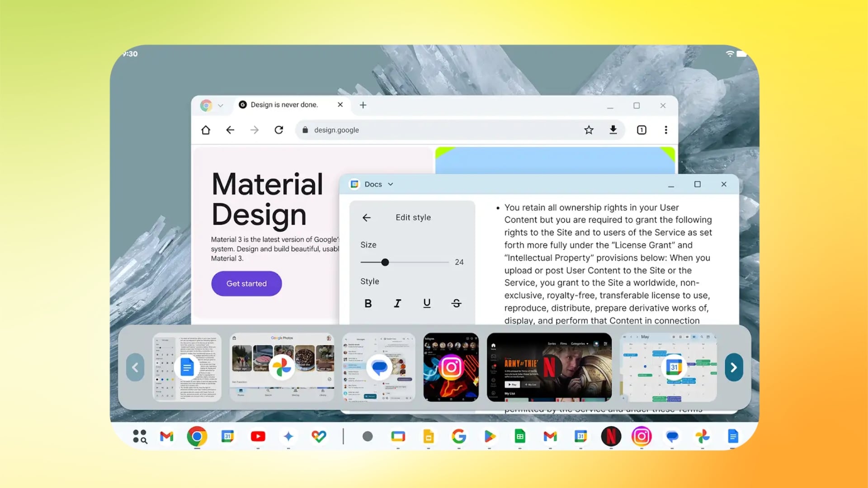Image resolution: width=868 pixels, height=488 pixels.
Task: Open the app launcher in the taskbar
Action: [140, 436]
